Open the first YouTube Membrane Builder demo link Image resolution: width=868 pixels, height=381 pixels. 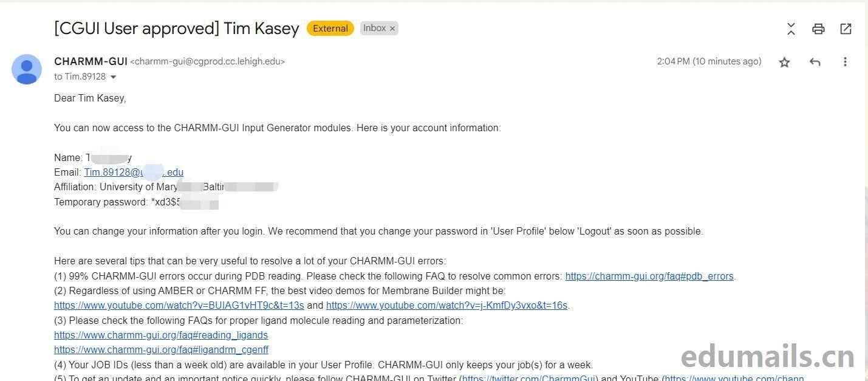pos(179,306)
